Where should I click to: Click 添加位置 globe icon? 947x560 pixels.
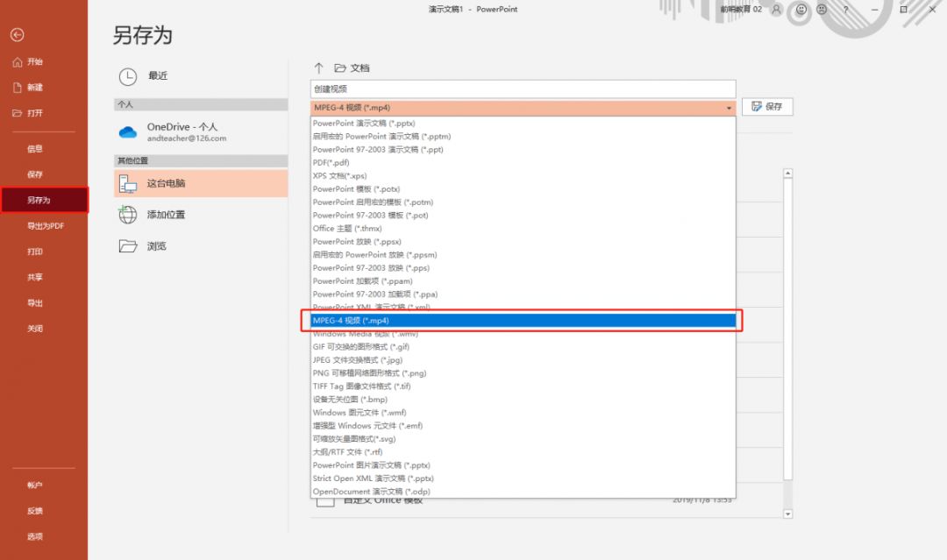pyautogui.click(x=127, y=214)
